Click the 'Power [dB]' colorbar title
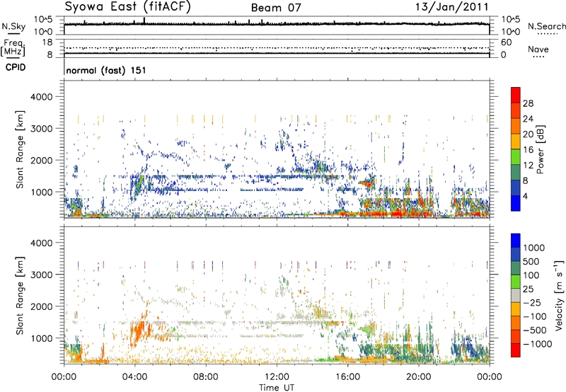This screenshot has width=566, height=392. [x=540, y=149]
